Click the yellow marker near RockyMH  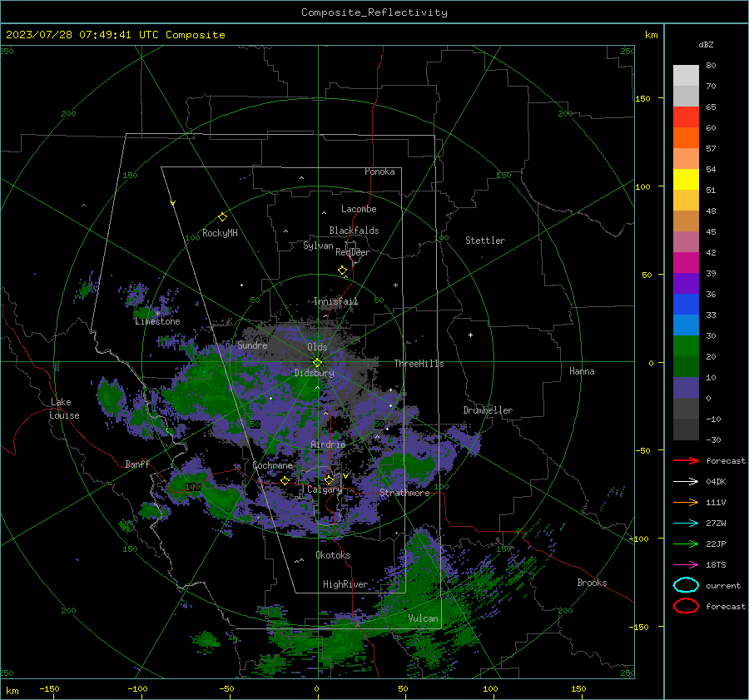pos(222,217)
